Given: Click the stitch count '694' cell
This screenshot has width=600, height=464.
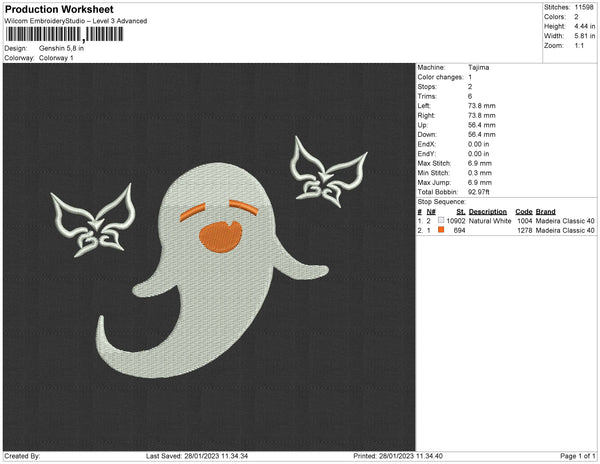Looking at the screenshot, I should (460, 230).
